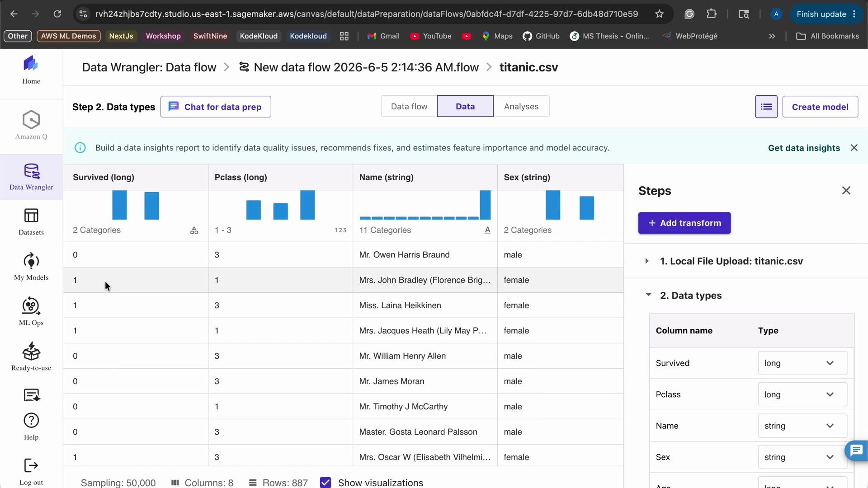The height and width of the screenshot is (488, 868).
Task: Show more bookmarks chevron
Action: 772,36
